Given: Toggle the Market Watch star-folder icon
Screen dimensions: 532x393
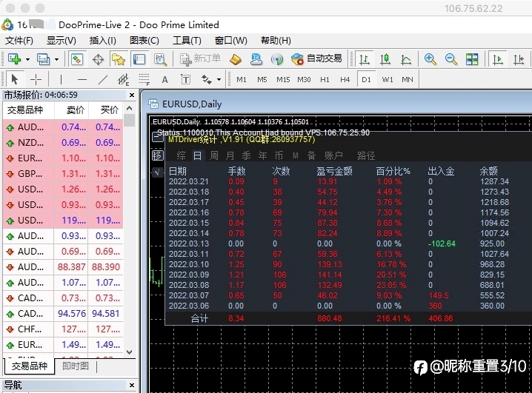Looking at the screenshot, I should [119, 59].
